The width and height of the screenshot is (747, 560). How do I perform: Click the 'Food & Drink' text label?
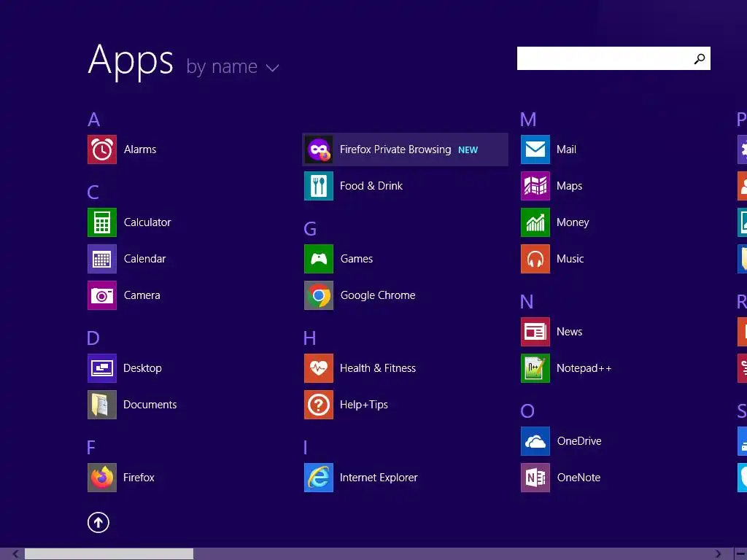tap(371, 186)
